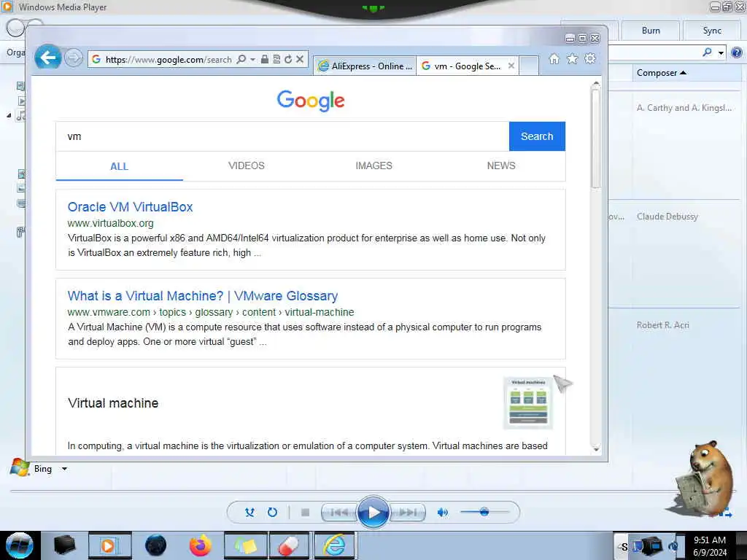This screenshot has width=747, height=560.
Task: Switch to NEWS results
Action: (501, 166)
